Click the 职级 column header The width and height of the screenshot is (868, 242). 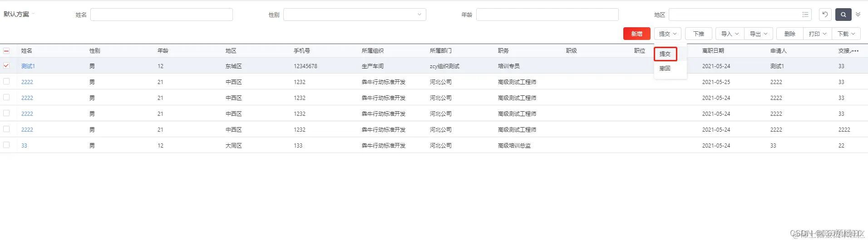pos(572,51)
